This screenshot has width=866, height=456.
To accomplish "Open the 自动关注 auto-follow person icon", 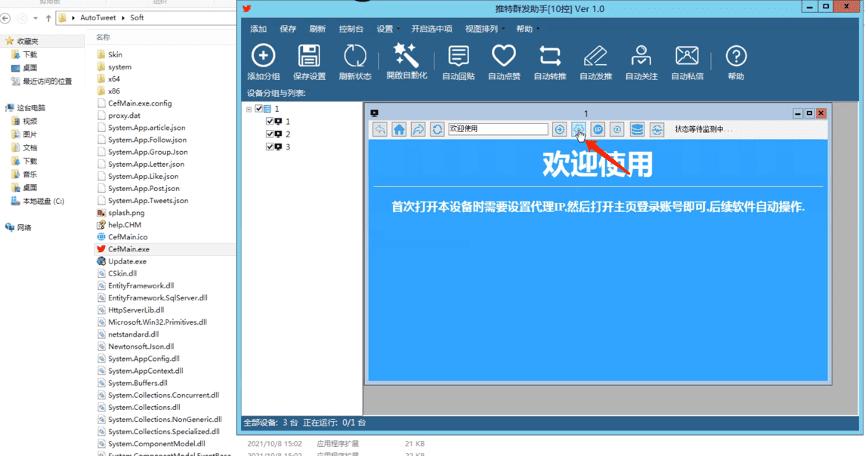I will click(641, 56).
